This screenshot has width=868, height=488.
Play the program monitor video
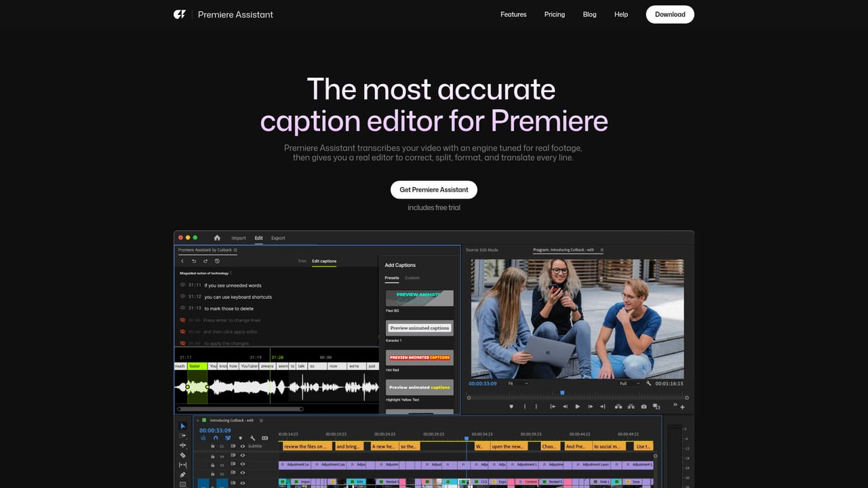coord(578,407)
